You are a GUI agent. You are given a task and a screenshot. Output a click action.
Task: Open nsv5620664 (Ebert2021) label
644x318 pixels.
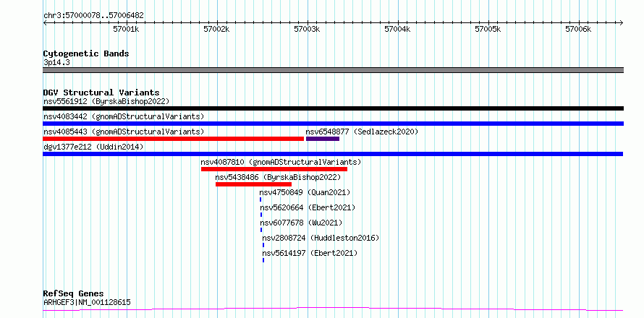(308, 207)
